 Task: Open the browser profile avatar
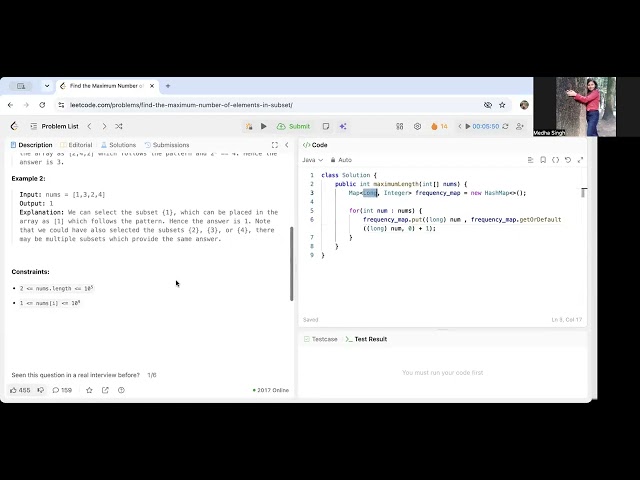pyautogui.click(x=524, y=105)
